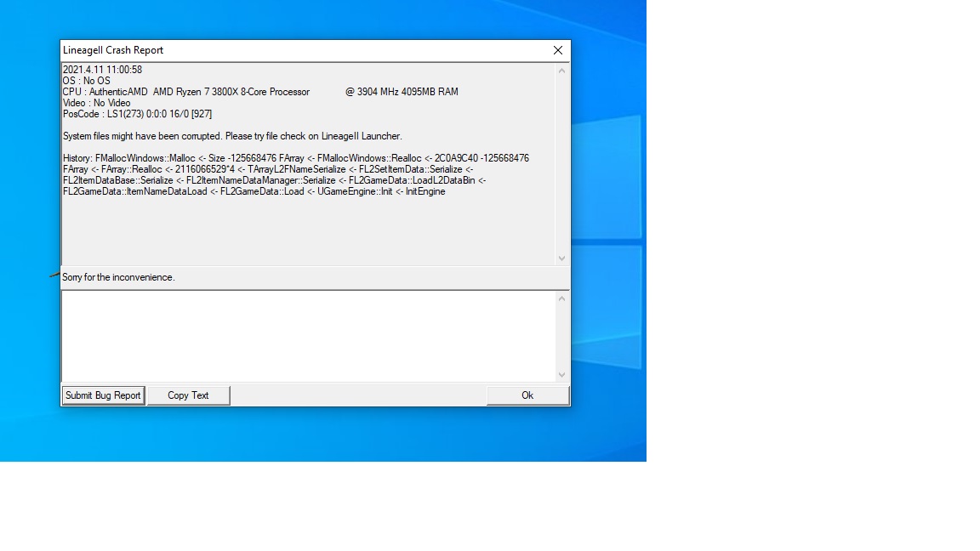
Task: Click the 'Video : No Video' line
Action: tap(97, 103)
